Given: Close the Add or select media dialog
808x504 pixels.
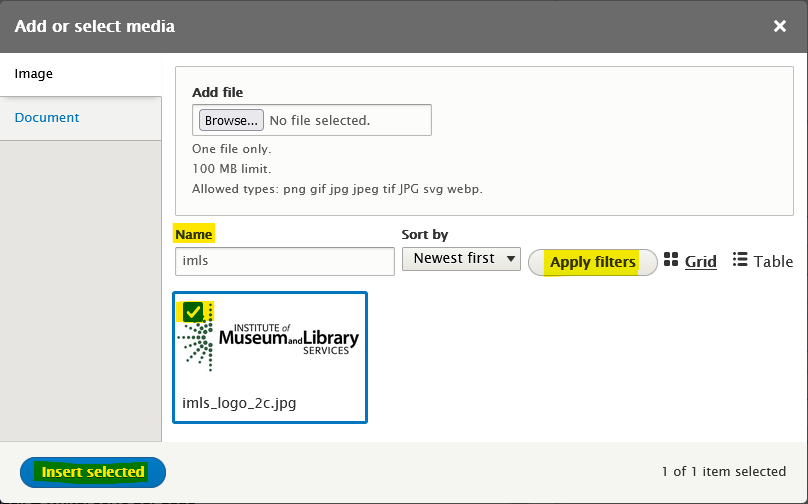Looking at the screenshot, I should [x=780, y=26].
